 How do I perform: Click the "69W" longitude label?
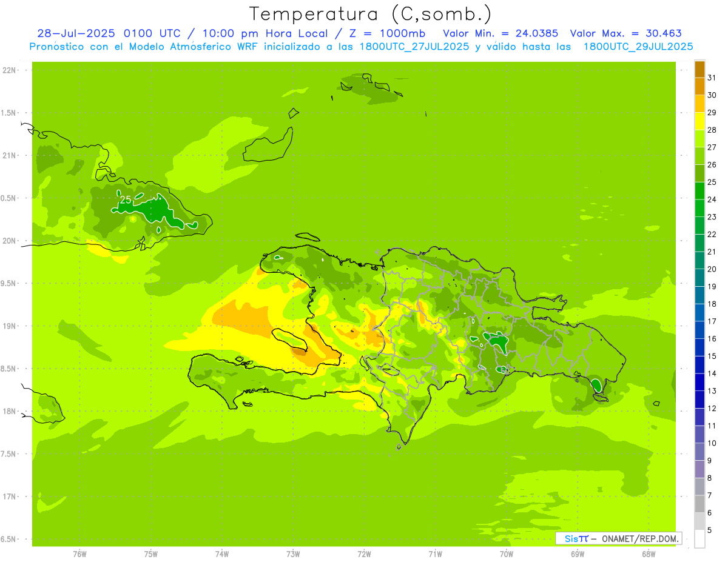point(578,554)
